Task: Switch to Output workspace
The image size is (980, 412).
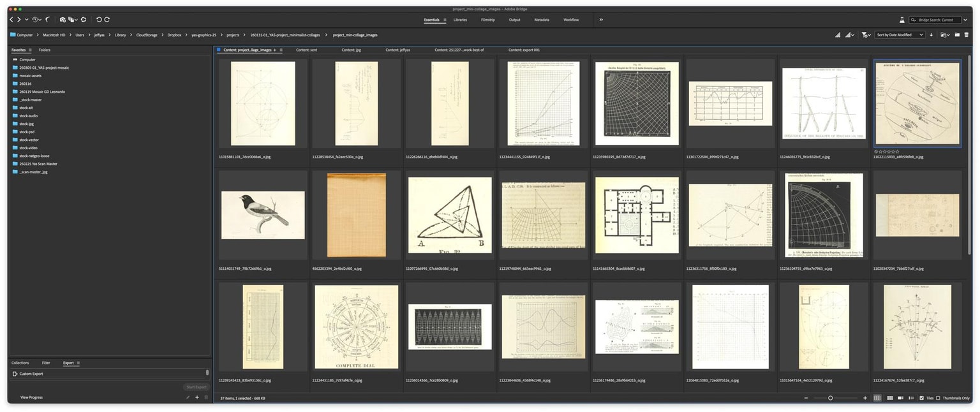Action: tap(514, 20)
